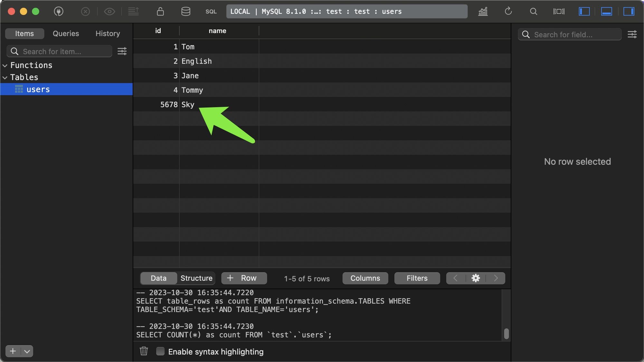Go to next page arrow
644x362 pixels.
[496, 278]
